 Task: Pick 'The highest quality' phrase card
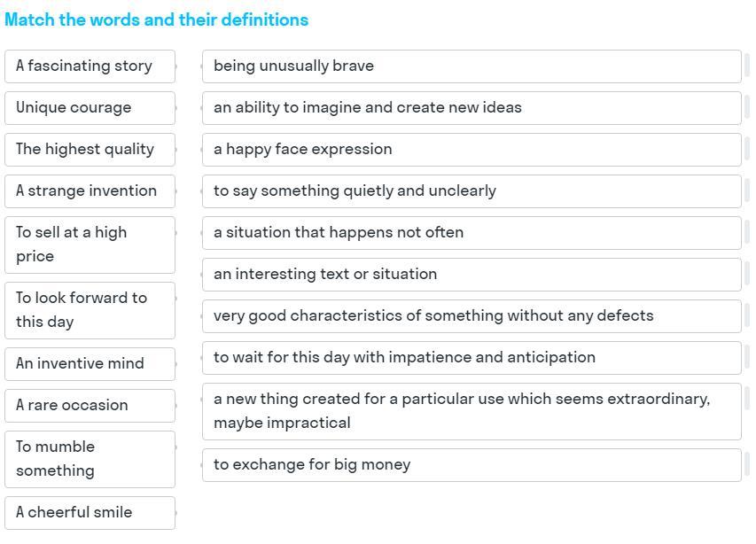click(x=90, y=150)
